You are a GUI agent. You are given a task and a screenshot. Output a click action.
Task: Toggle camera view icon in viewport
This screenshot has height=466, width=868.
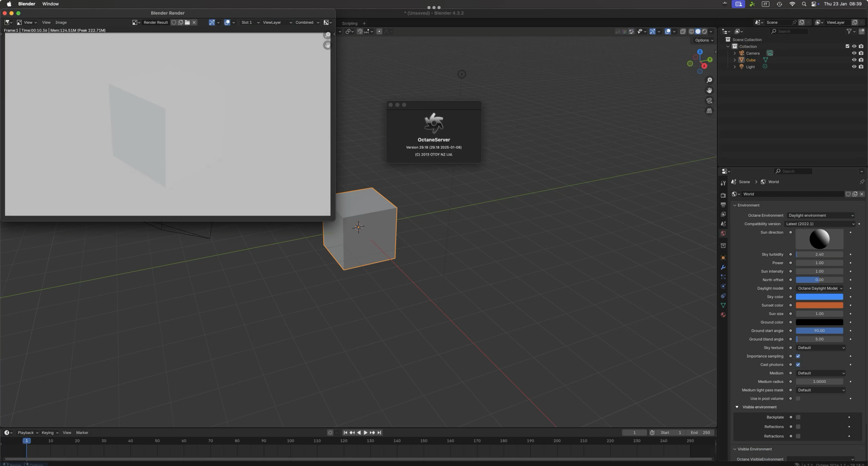click(709, 101)
